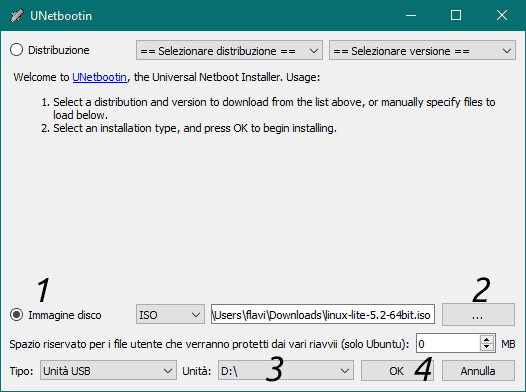Decrease reserved space with down arrow
Screen dimensions: 526x392
(x=487, y=347)
